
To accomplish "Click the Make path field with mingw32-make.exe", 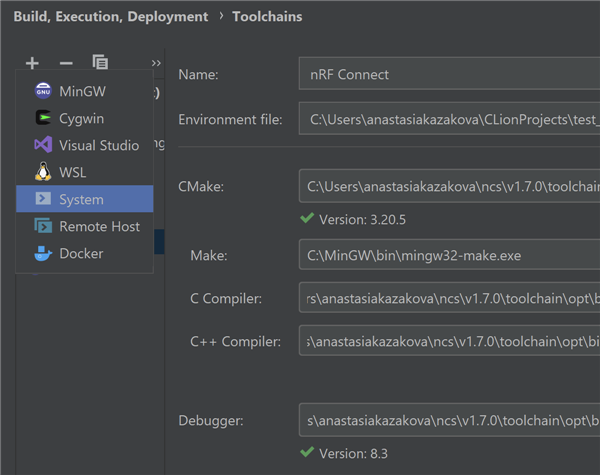I will click(x=448, y=256).
